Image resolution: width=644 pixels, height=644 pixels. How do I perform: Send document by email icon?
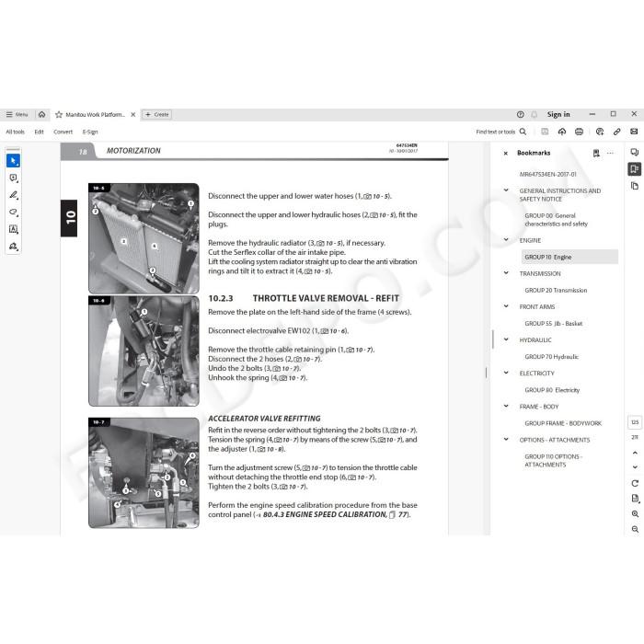click(634, 132)
